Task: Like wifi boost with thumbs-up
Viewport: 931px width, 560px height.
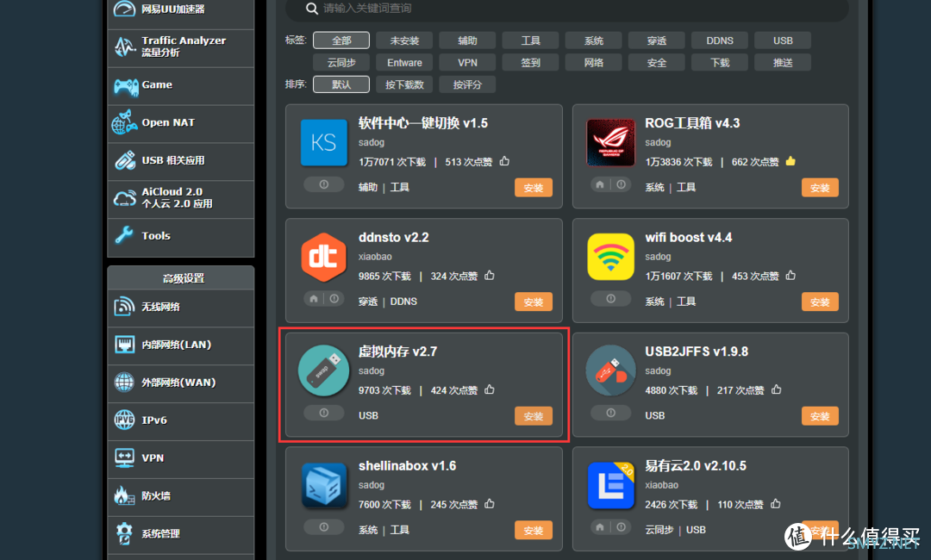Action: (x=790, y=275)
